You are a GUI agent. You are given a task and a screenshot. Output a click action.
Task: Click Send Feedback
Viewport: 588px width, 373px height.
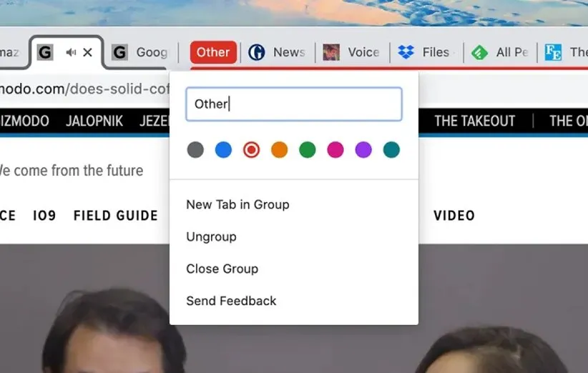231,301
